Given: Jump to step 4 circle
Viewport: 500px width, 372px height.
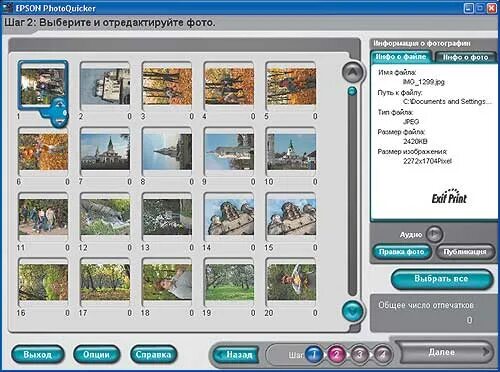Looking at the screenshot, I should tap(382, 354).
